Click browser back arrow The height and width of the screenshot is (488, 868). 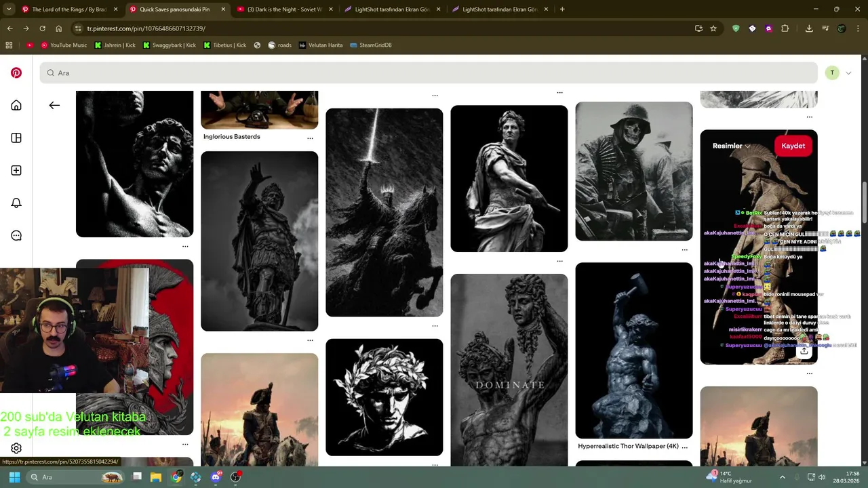pyautogui.click(x=9, y=28)
